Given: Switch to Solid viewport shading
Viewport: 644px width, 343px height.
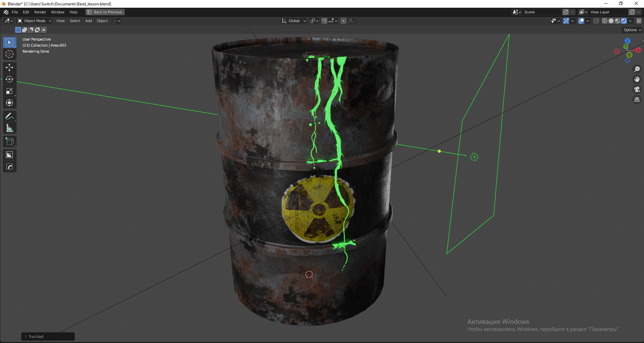Looking at the screenshot, I should 611,21.
